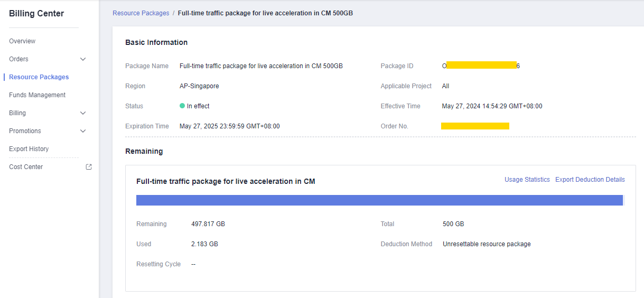644x298 pixels.
Task: Click Export Deduction Details link
Action: (x=590, y=180)
